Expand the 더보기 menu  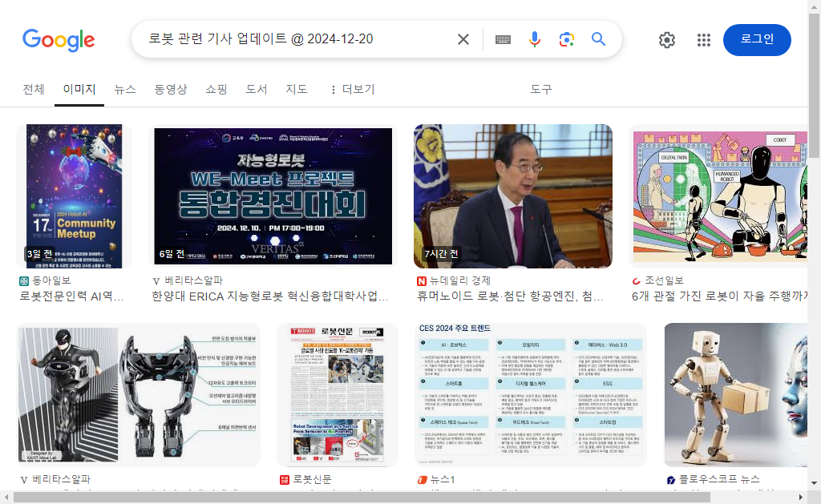click(353, 90)
